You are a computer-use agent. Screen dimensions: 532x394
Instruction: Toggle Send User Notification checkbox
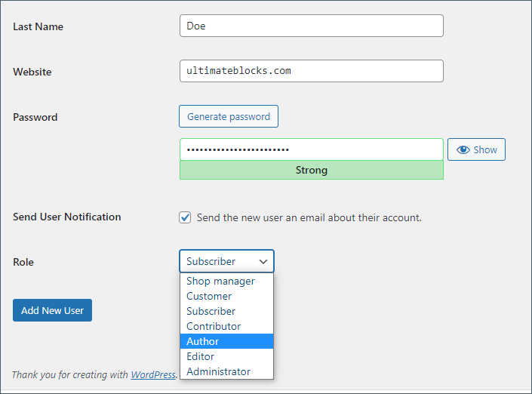tap(185, 217)
